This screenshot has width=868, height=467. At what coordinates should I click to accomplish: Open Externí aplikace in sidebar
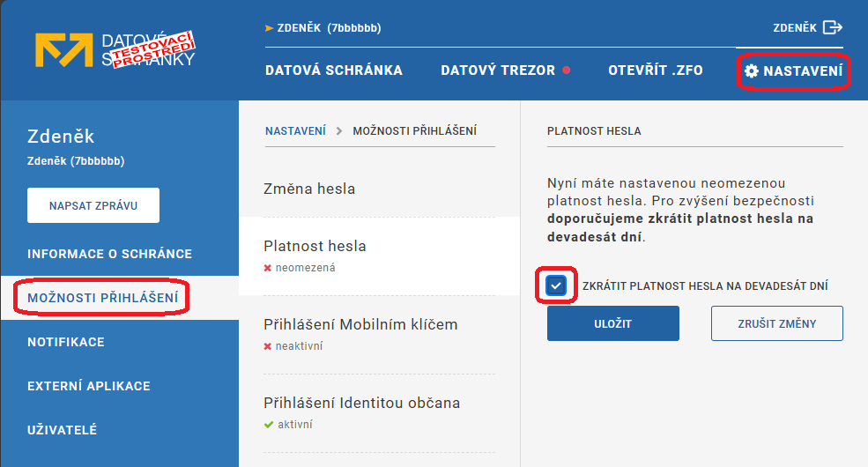(x=89, y=386)
